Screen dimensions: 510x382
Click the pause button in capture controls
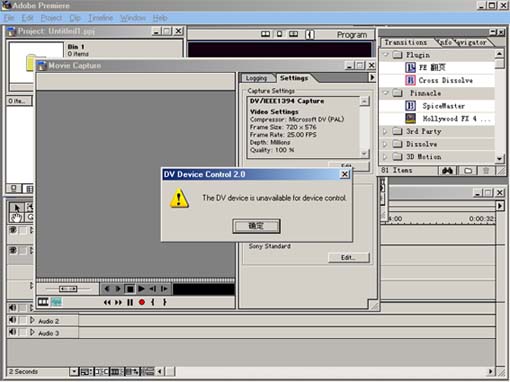point(130,302)
